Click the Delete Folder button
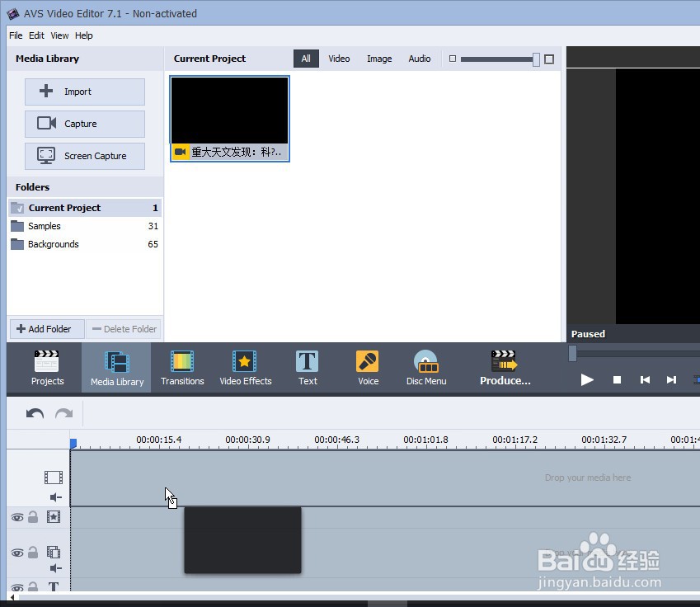This screenshot has height=607, width=700. coord(124,329)
